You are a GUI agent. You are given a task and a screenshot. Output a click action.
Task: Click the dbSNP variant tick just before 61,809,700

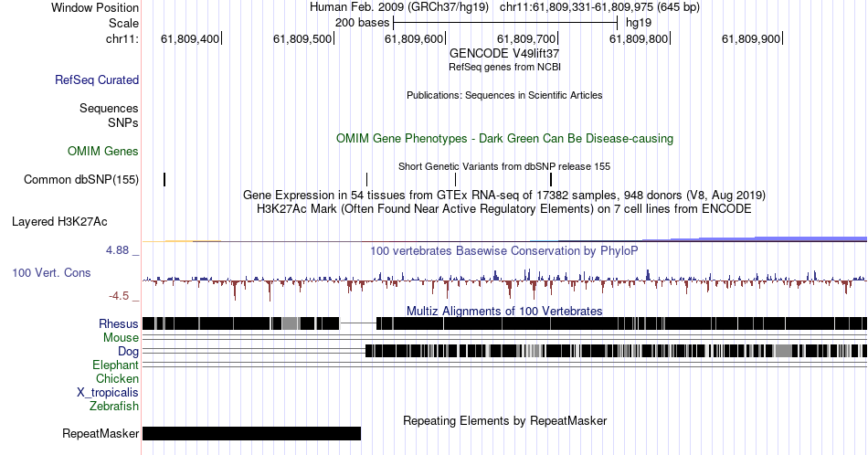[x=551, y=179]
